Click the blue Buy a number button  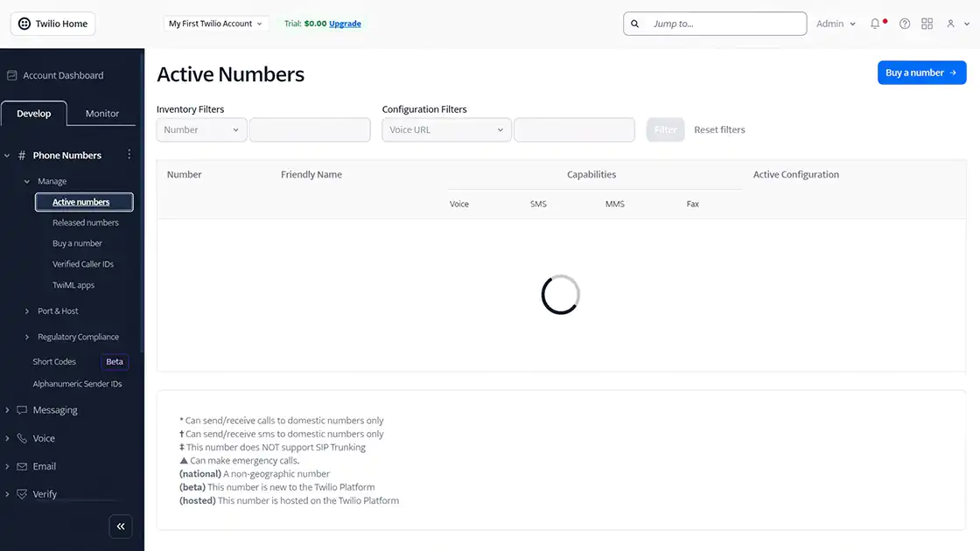[x=922, y=73]
